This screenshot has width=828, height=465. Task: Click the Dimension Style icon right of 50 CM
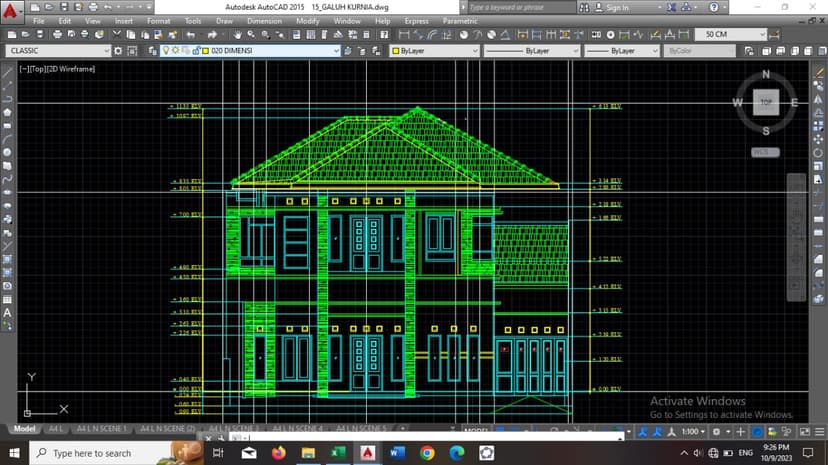click(x=774, y=35)
